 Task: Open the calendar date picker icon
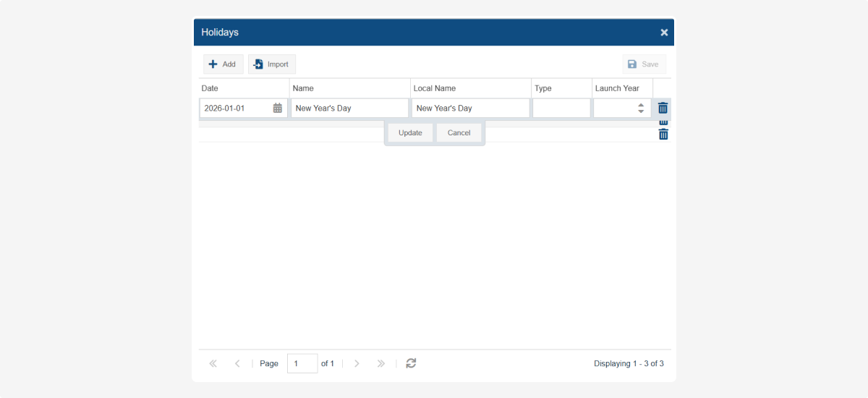point(278,109)
